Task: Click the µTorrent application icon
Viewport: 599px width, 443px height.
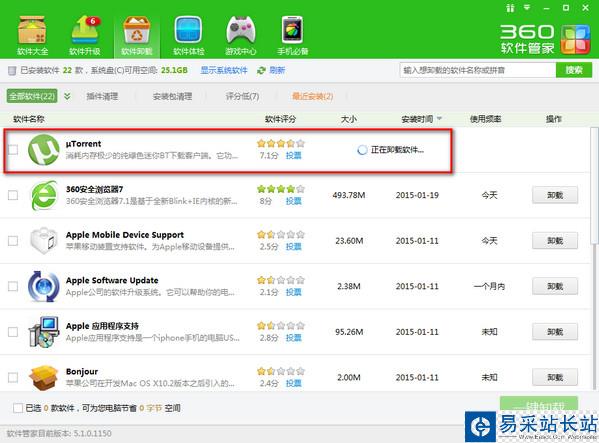Action: click(x=44, y=150)
